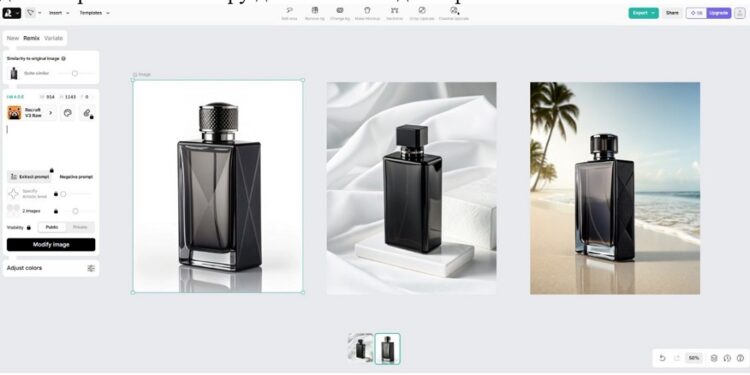750x375 pixels.
Task: Open the color palette icon button
Action: pos(67,113)
